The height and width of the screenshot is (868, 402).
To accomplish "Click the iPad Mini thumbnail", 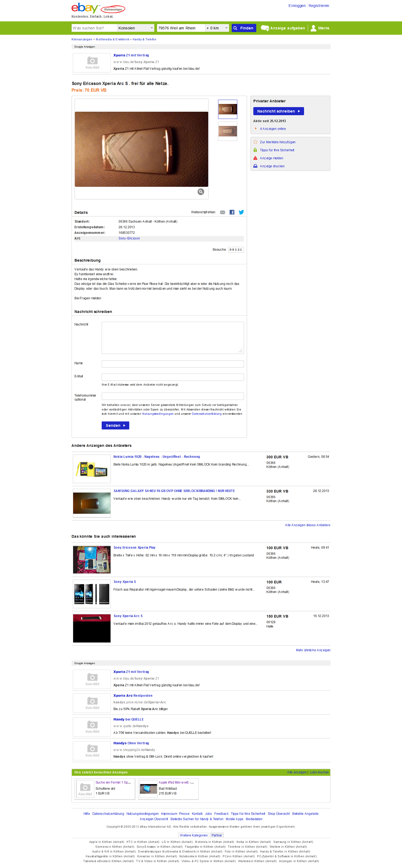I will (x=148, y=789).
